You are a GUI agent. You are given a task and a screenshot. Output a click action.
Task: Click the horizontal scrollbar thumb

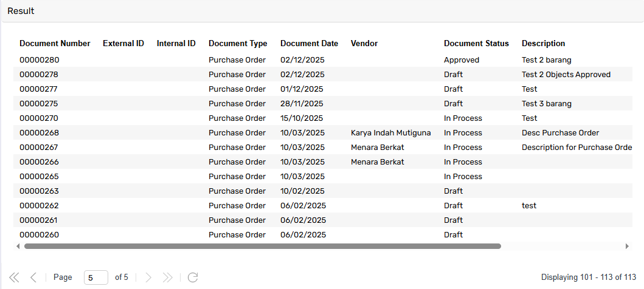261,246
